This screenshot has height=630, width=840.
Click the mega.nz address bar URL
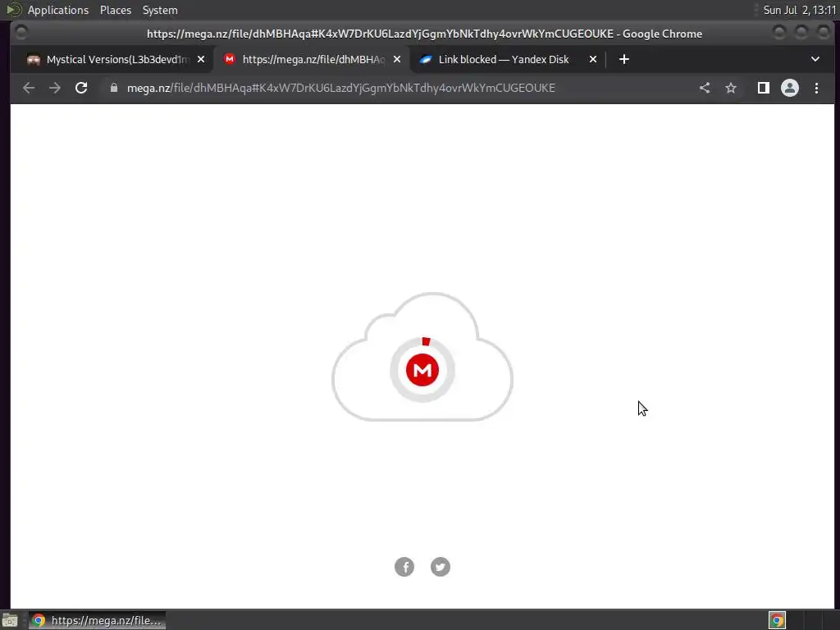(340, 88)
